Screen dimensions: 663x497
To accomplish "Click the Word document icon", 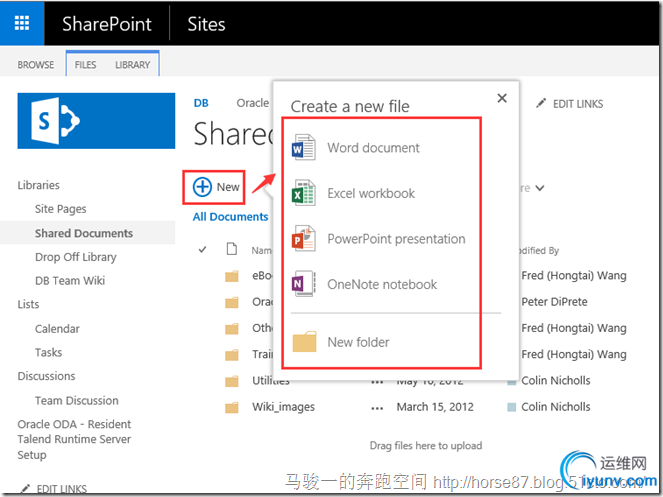I will pos(302,149).
